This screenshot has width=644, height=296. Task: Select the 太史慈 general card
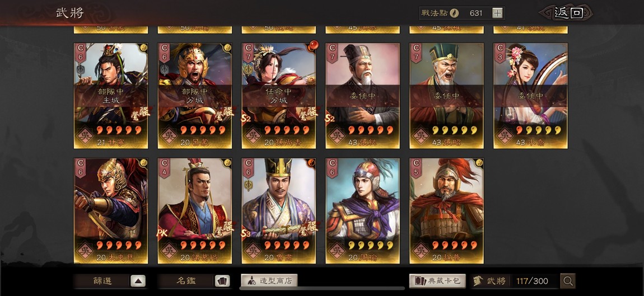[111, 210]
